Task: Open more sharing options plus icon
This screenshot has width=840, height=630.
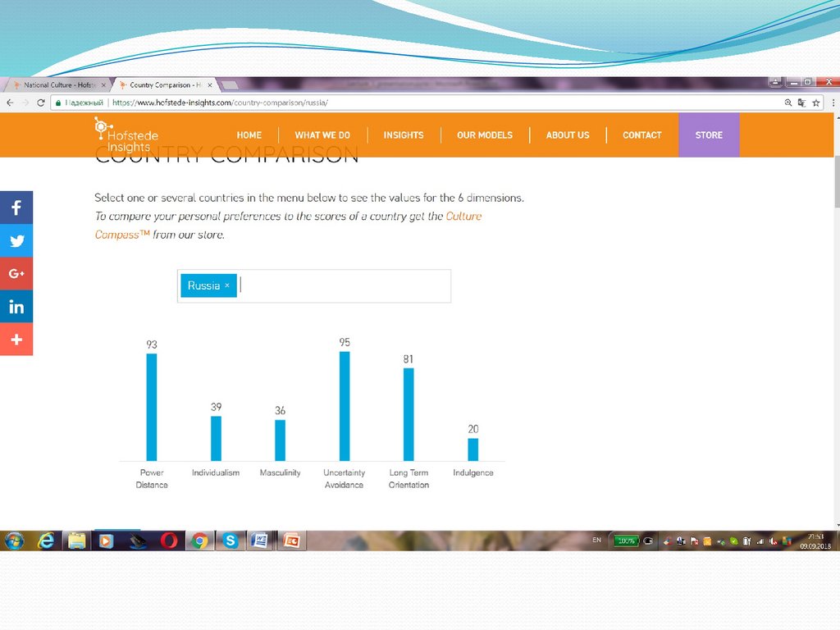Action: (x=16, y=339)
